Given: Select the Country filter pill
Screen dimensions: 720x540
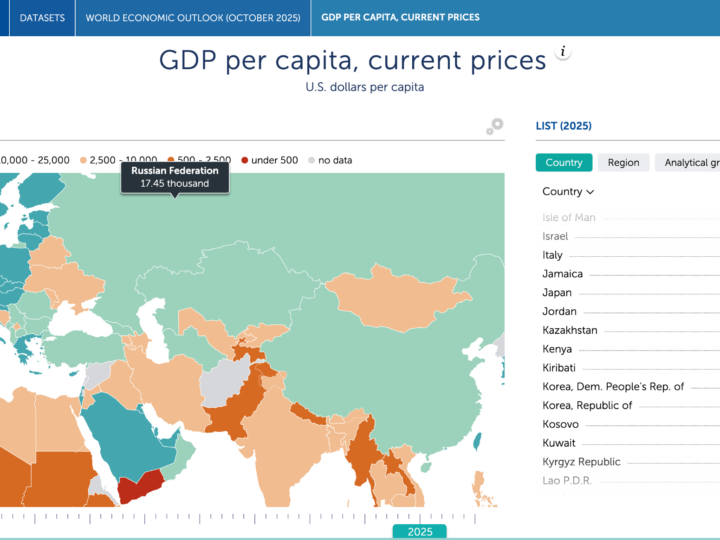Looking at the screenshot, I should (x=564, y=163).
